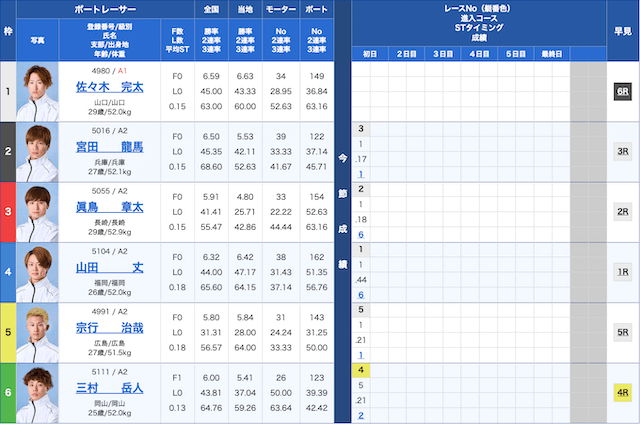Open first-day result link for 三村 岳人
Image resolution: width=640 pixels, height=424 pixels.
point(361,415)
